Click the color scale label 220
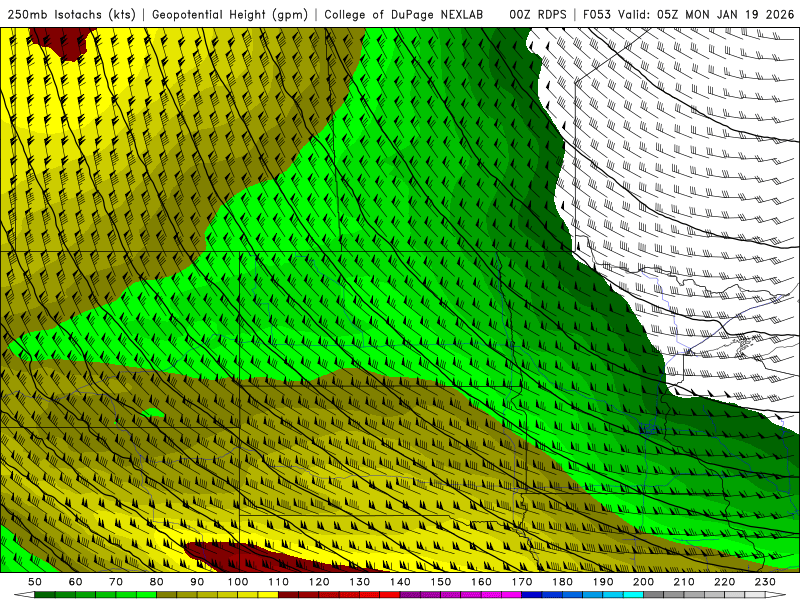800x600 pixels. click(724, 582)
